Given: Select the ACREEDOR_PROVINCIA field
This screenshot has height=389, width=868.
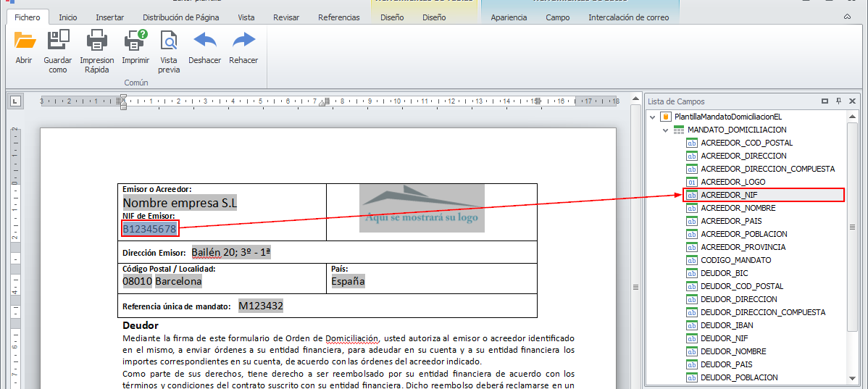Looking at the screenshot, I should (743, 247).
